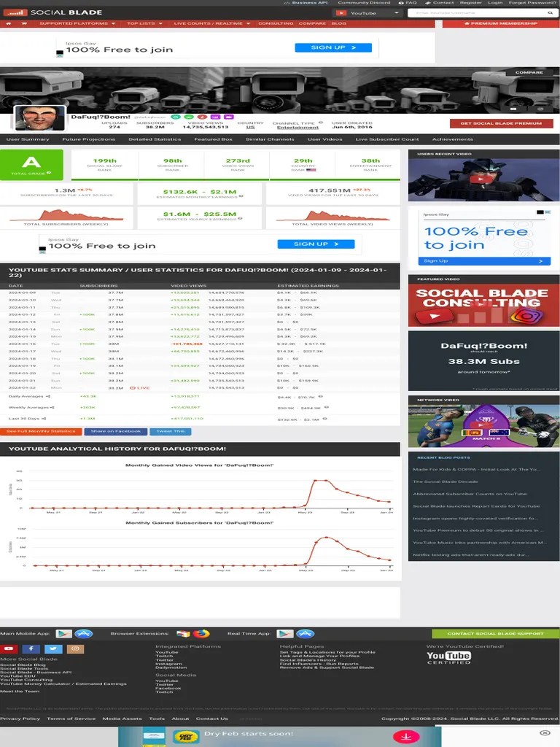This screenshot has height=747, width=560.
Task: Open the Future Projections tab
Action: (88, 139)
